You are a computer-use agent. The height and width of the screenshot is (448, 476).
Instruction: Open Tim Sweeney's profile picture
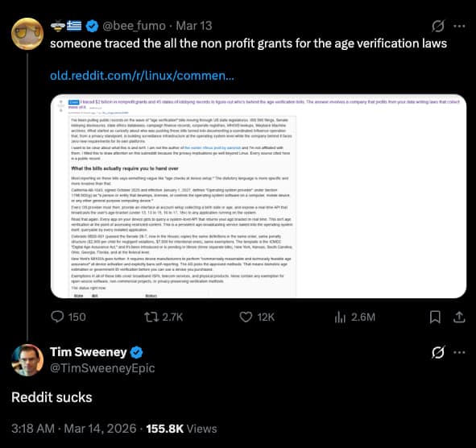pyautogui.click(x=27, y=360)
